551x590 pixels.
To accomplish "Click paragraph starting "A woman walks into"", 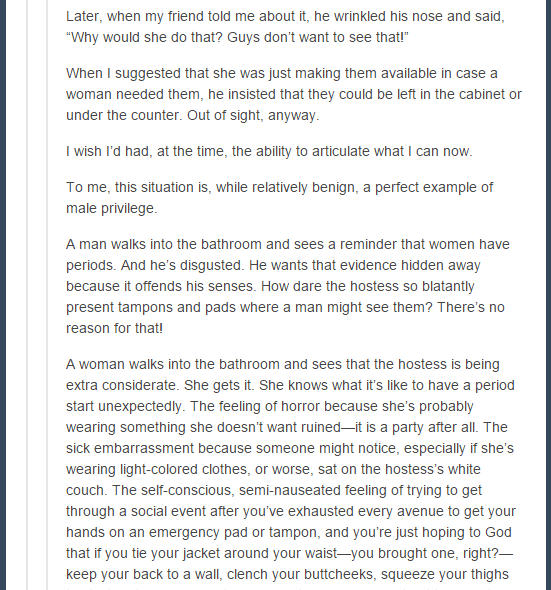I will tap(291, 469).
